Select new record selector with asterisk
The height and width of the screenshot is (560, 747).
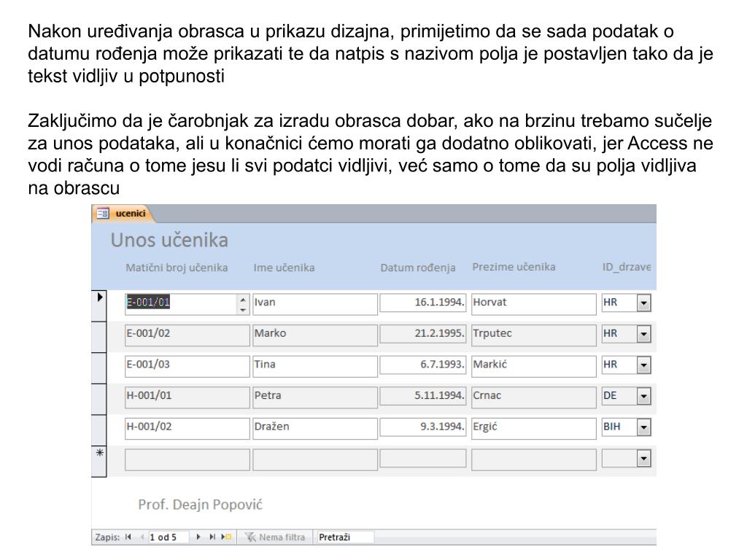tap(99, 461)
